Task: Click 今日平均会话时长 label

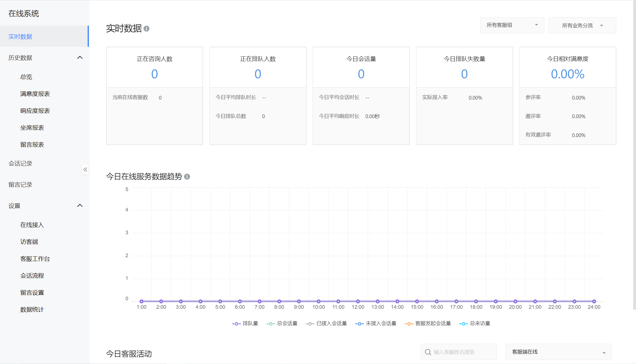Action: pos(339,97)
